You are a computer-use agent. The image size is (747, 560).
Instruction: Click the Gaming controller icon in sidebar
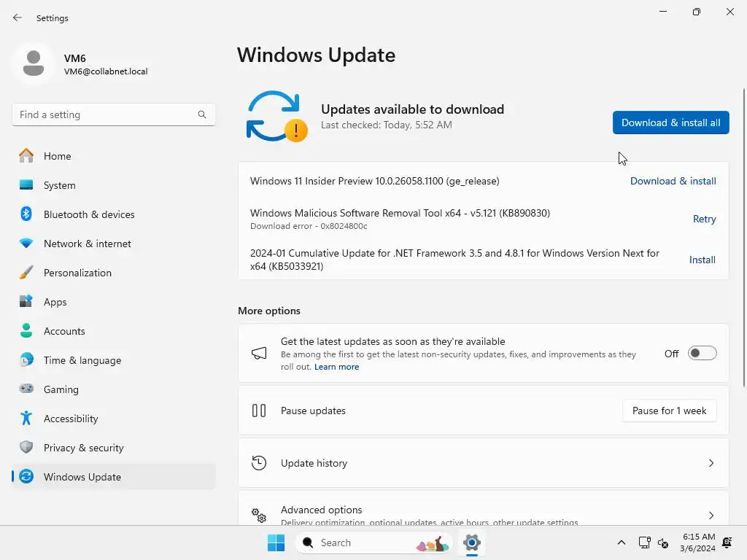[x=26, y=389]
